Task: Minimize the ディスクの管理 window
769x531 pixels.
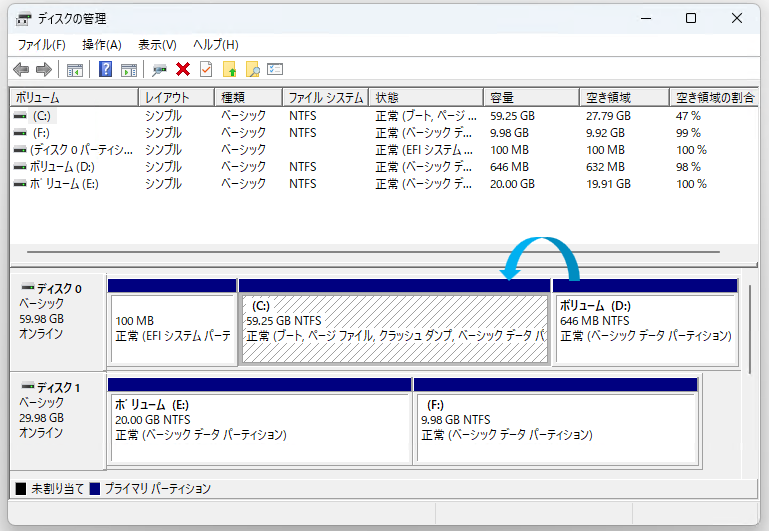Action: [x=646, y=19]
